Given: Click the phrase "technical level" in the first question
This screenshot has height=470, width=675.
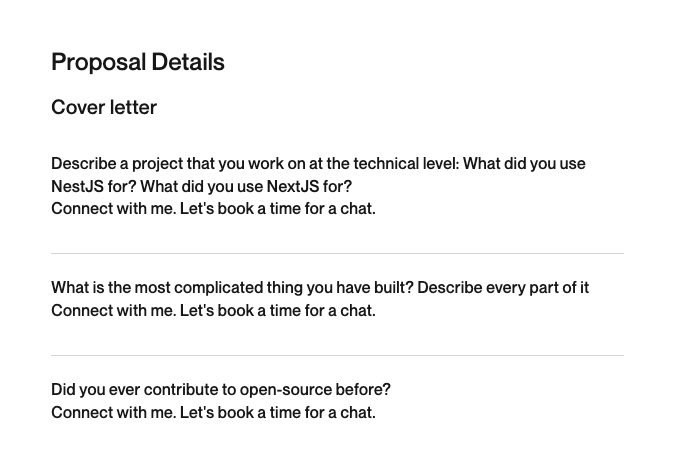Looking at the screenshot, I should [406, 164].
